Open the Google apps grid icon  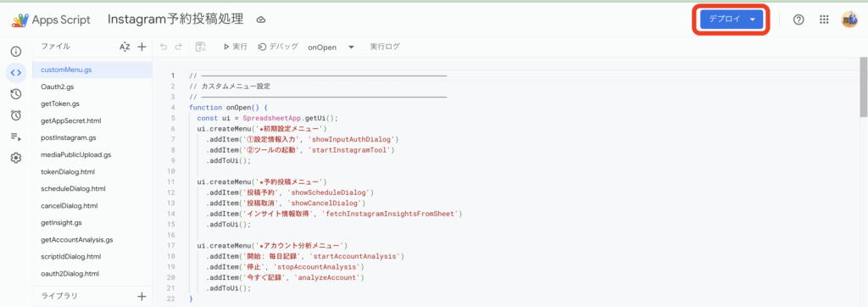tap(824, 20)
